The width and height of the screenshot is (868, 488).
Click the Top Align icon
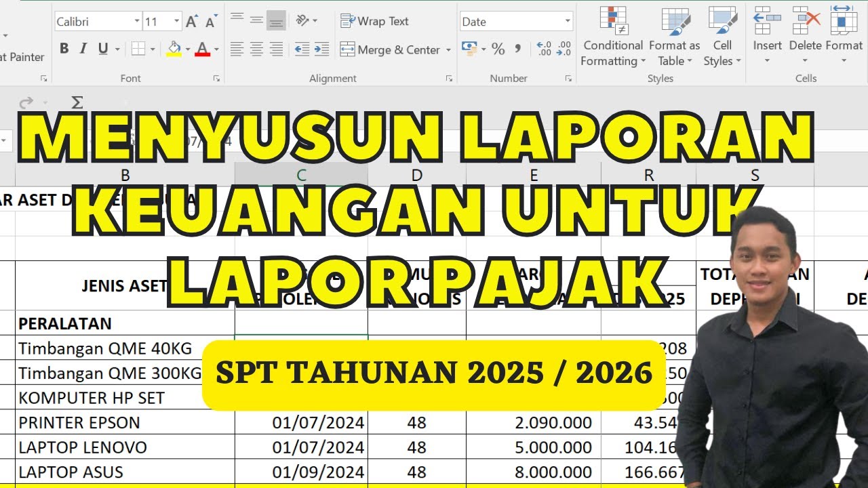pos(237,17)
